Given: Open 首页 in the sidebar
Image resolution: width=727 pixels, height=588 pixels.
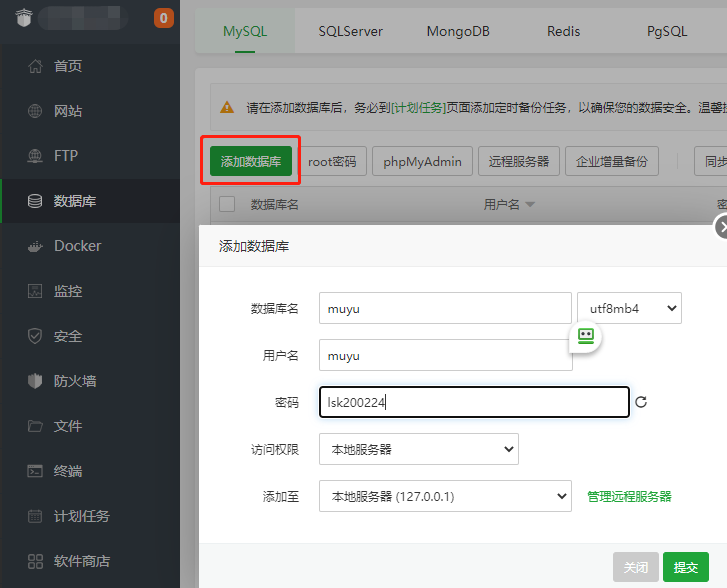Looking at the screenshot, I should click(x=90, y=66).
